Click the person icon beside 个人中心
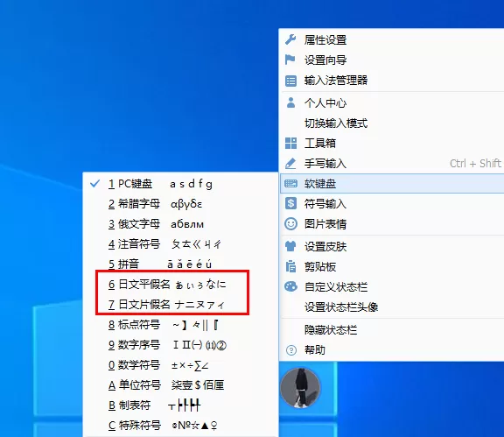The height and width of the screenshot is (437, 504). [290, 102]
